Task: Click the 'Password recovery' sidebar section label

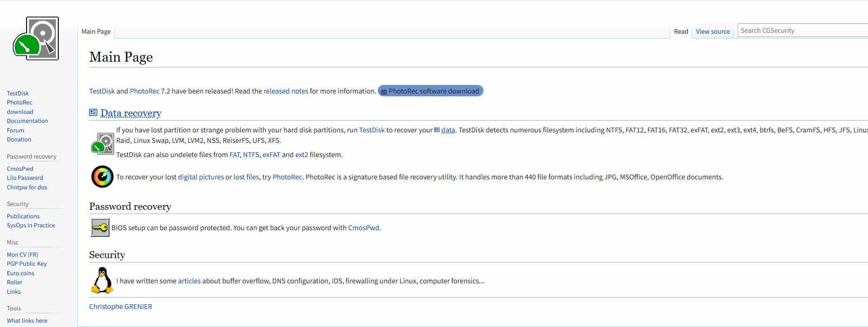Action: (31, 157)
